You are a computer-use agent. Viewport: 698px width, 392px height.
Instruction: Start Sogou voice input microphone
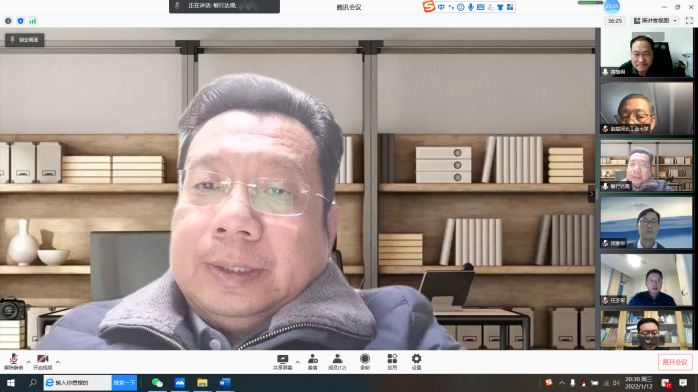point(471,7)
